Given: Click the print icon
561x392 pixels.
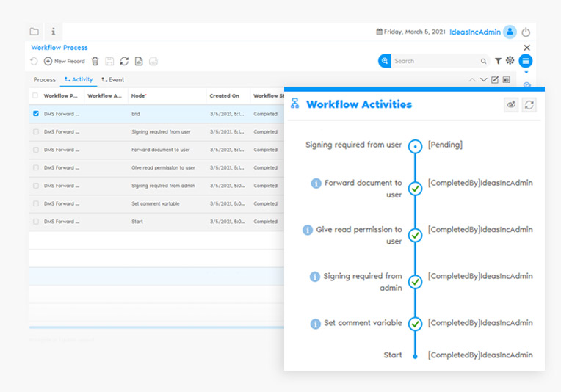Looking at the screenshot, I should (x=153, y=61).
